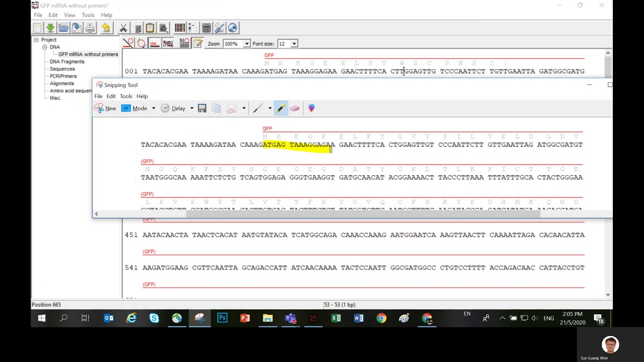Open settings with wrench and screwdriver icon
644x362 pixels.
(x=219, y=28)
